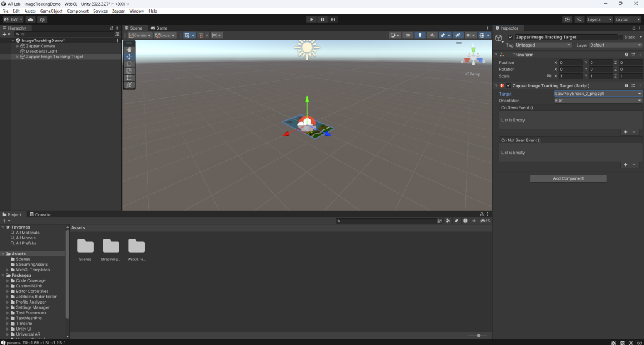
Task: Click the Pause button
Action: tap(322, 19)
